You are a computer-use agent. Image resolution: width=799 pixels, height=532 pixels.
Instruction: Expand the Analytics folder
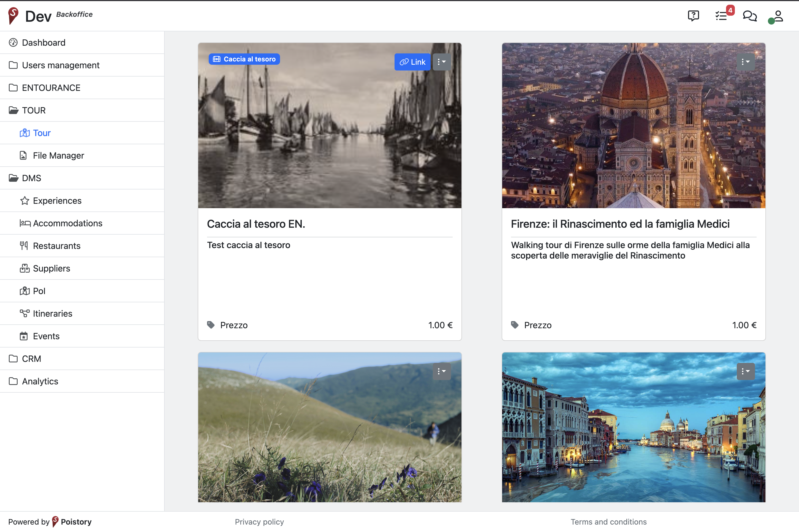pyautogui.click(x=82, y=381)
